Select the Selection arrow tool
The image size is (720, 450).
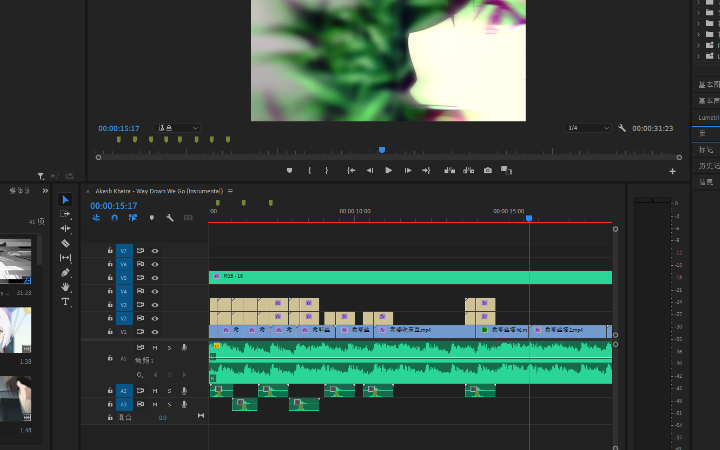click(x=65, y=200)
